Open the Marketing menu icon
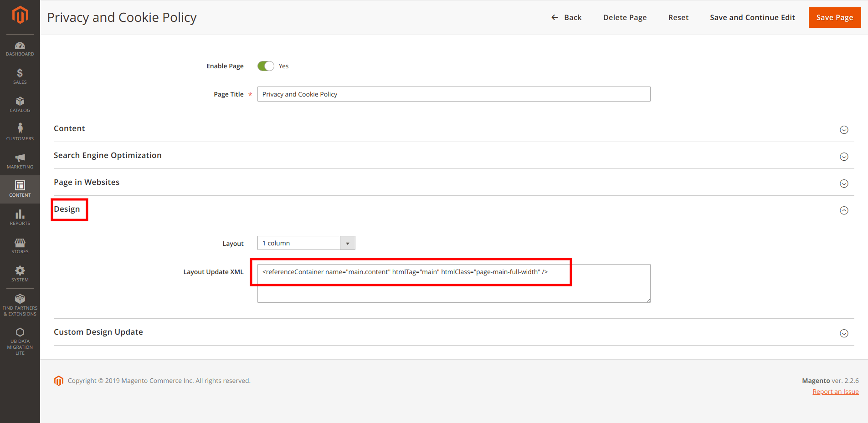 pos(20,160)
